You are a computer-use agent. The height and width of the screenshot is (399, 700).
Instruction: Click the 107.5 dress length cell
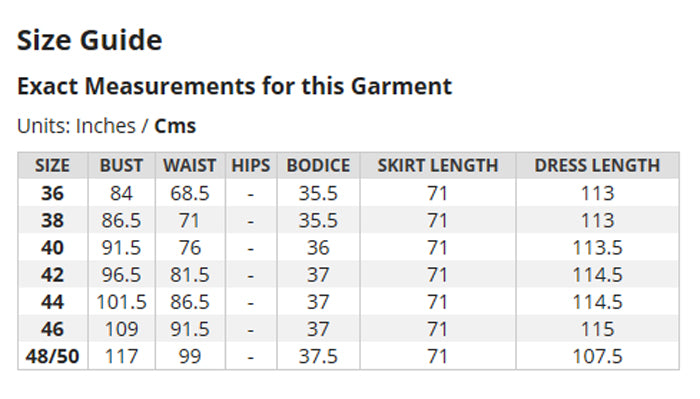pyautogui.click(x=597, y=356)
